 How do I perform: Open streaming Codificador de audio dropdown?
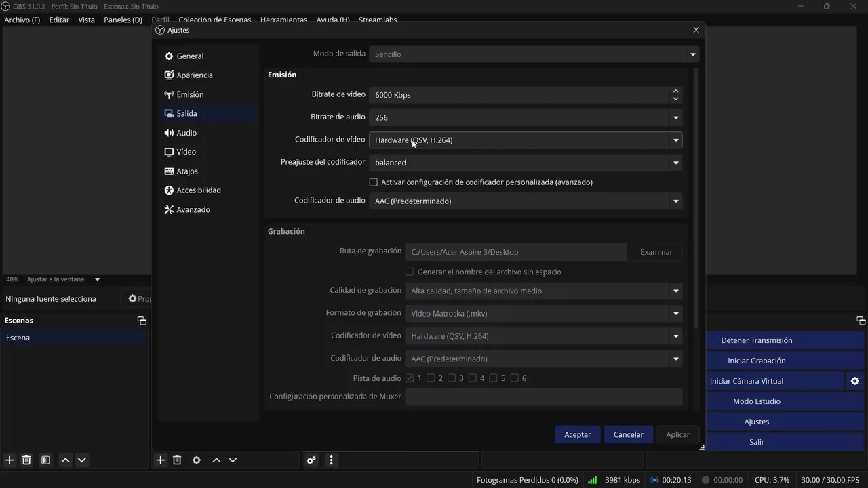526,201
